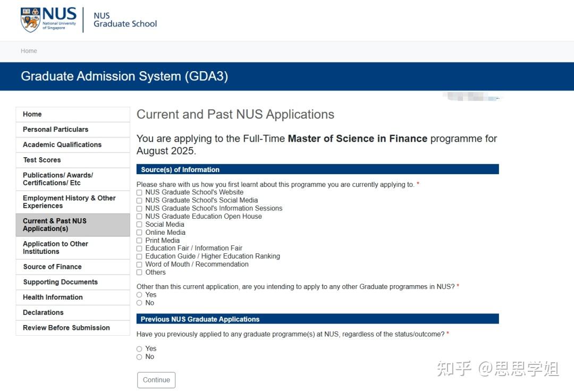
Task: Open the Personal Particulars section
Action: (55, 129)
